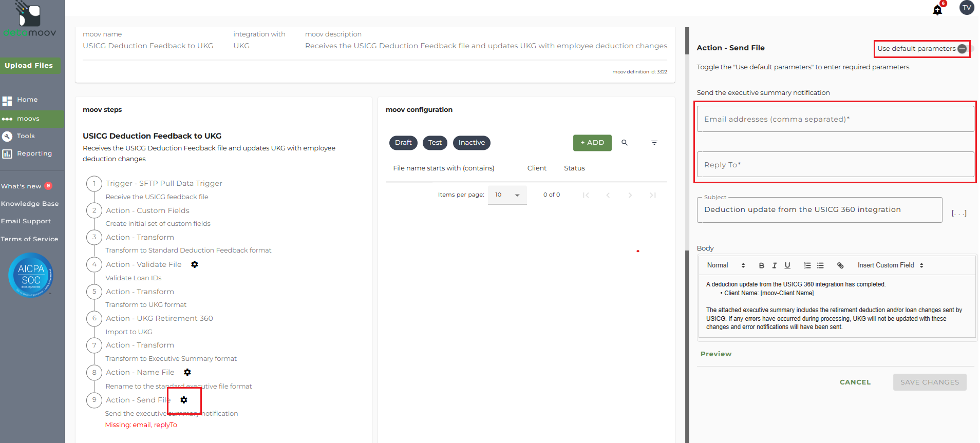Select the moovs sidebar item
The width and height of the screenshot is (980, 443).
coord(32,119)
